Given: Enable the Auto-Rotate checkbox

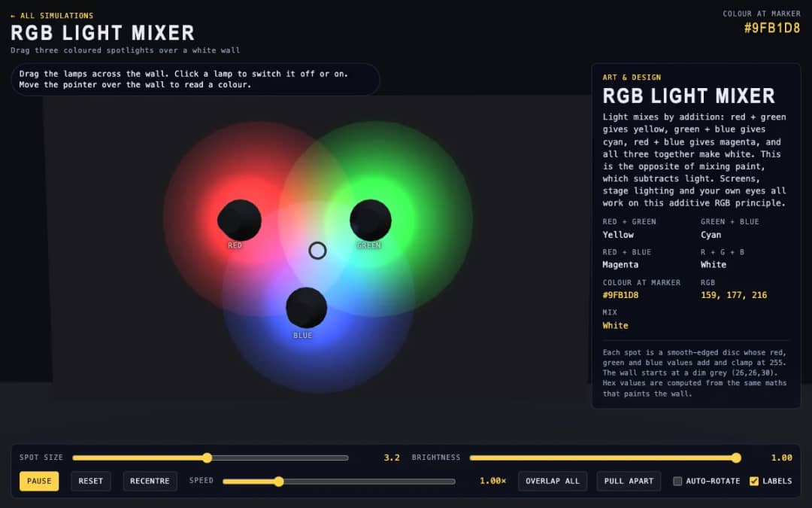Looking at the screenshot, I should (x=677, y=481).
